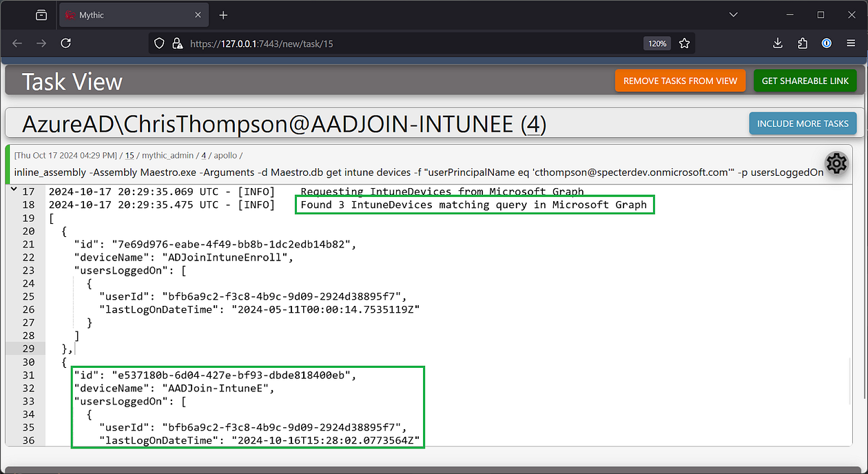Click the 'Task View' heading
This screenshot has height=474, width=868.
coord(72,81)
